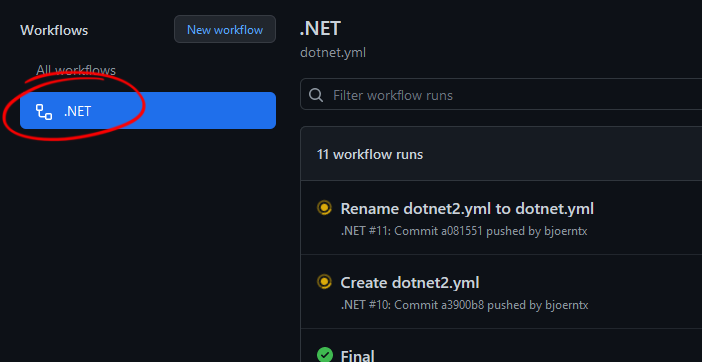
Task: Select the .NET workflow in the sidebar
Action: [148, 111]
